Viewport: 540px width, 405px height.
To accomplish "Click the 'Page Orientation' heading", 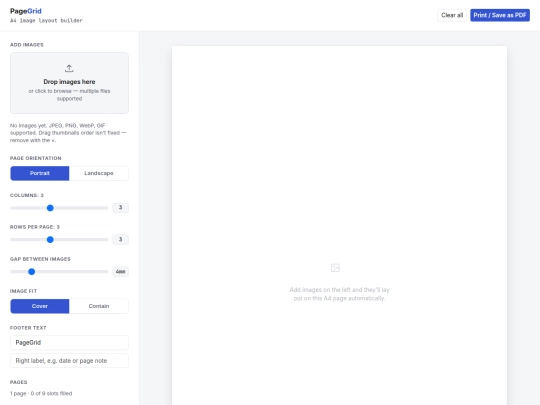I will click(x=36, y=158).
